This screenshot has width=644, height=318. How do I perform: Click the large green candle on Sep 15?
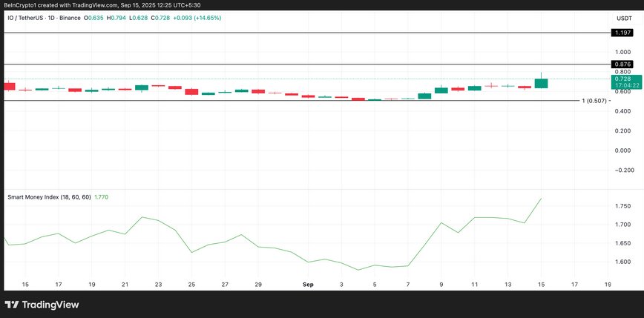coord(541,83)
